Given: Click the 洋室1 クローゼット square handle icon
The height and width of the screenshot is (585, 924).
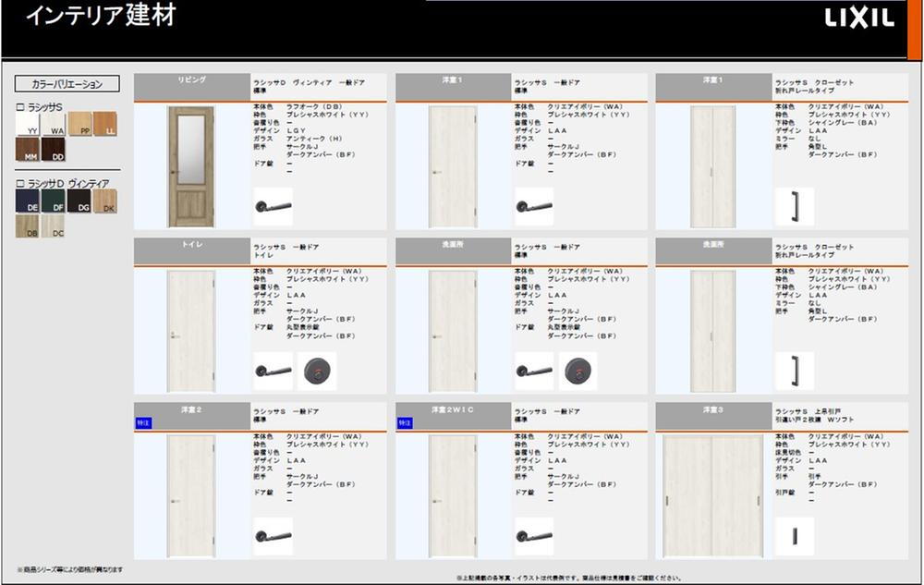Looking at the screenshot, I should (x=795, y=207).
